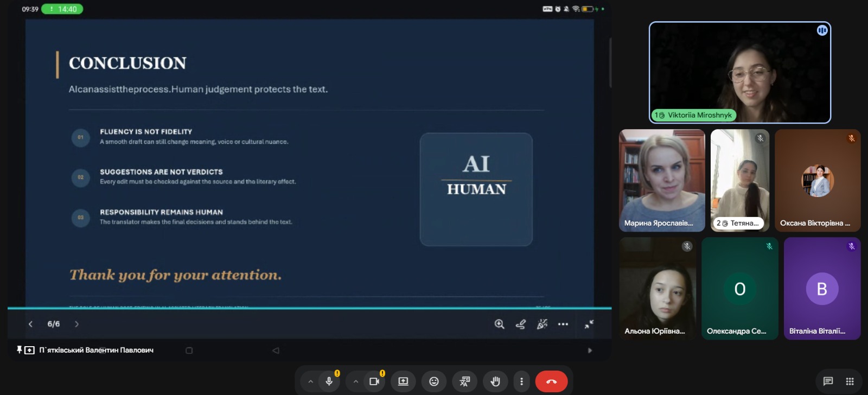Select Олександра Се... participant avatar
This screenshot has width=868, height=395.
(740, 289)
